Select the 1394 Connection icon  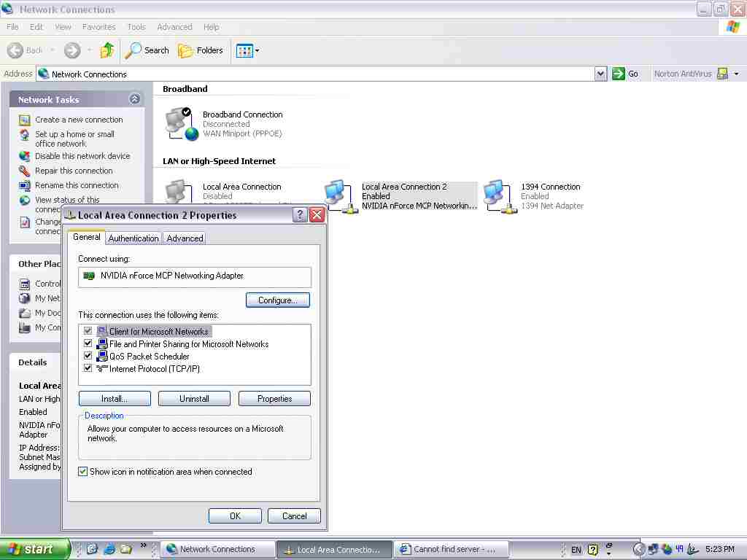pos(500,197)
